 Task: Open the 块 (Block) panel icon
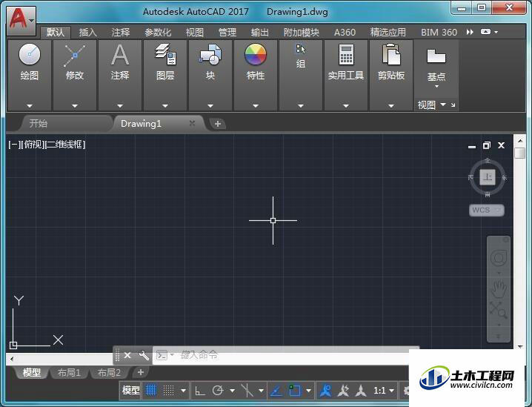[x=210, y=54]
